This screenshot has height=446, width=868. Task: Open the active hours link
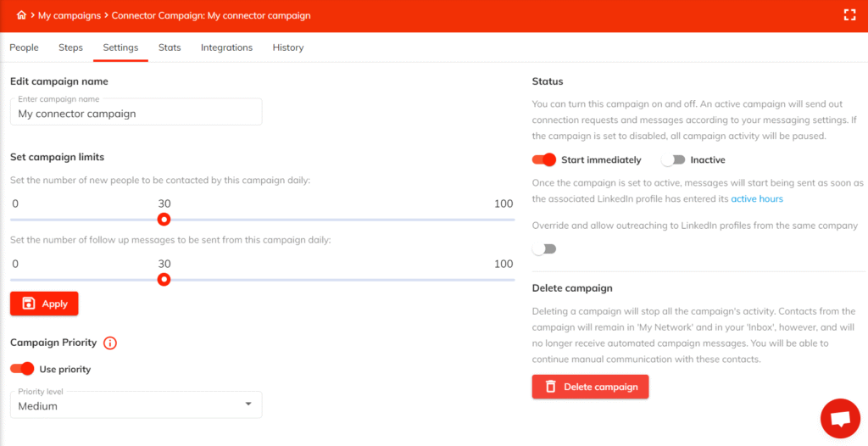click(757, 199)
